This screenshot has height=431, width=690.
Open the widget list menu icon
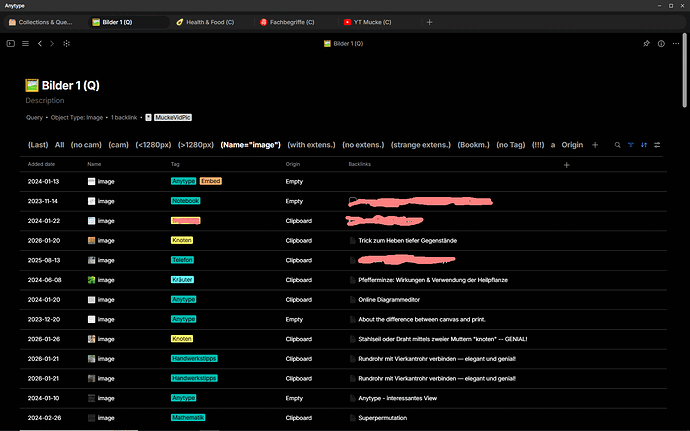(26, 44)
